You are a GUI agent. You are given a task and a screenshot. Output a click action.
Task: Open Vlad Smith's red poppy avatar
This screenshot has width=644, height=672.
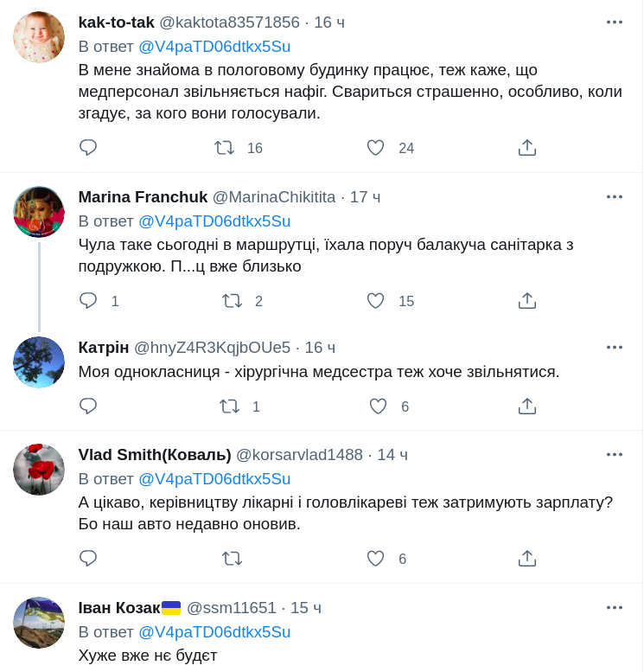click(x=39, y=470)
